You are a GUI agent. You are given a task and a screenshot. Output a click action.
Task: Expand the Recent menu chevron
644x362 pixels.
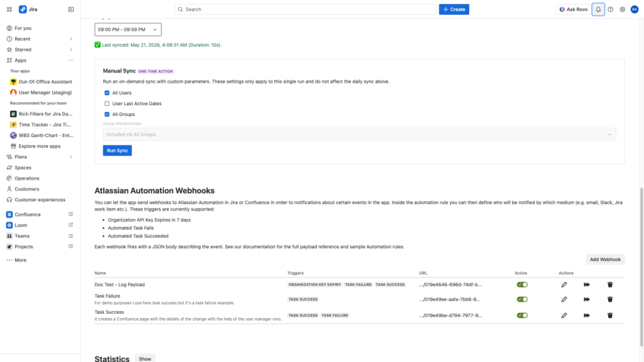tap(71, 39)
